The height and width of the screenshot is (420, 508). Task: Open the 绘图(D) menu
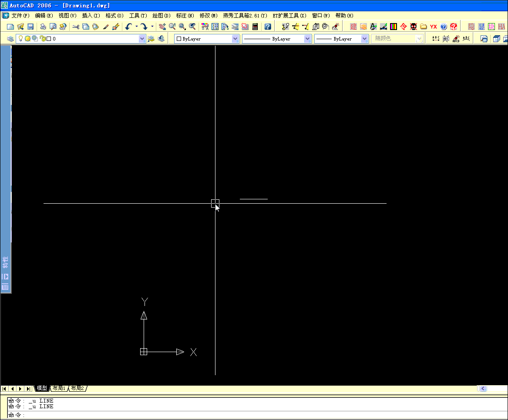[161, 16]
